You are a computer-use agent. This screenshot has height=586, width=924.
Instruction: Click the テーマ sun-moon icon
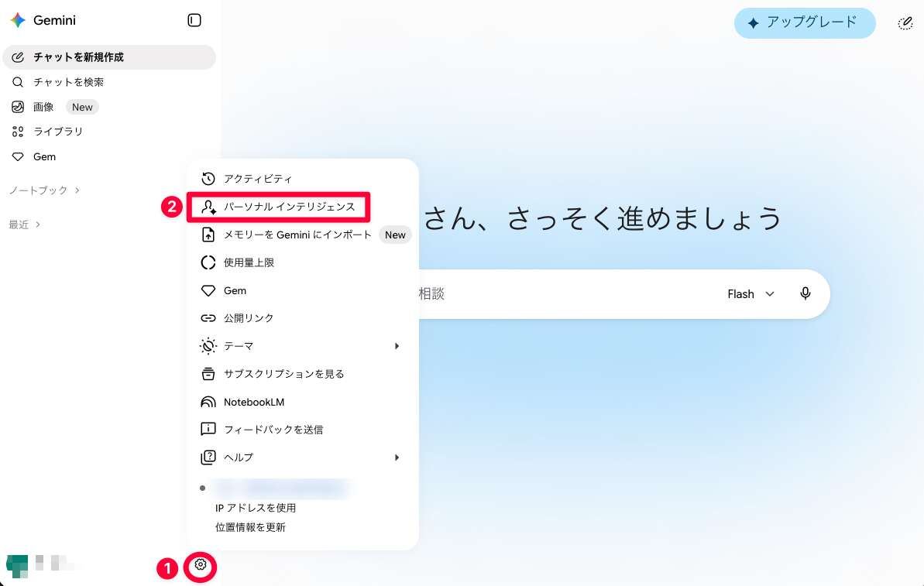click(208, 346)
